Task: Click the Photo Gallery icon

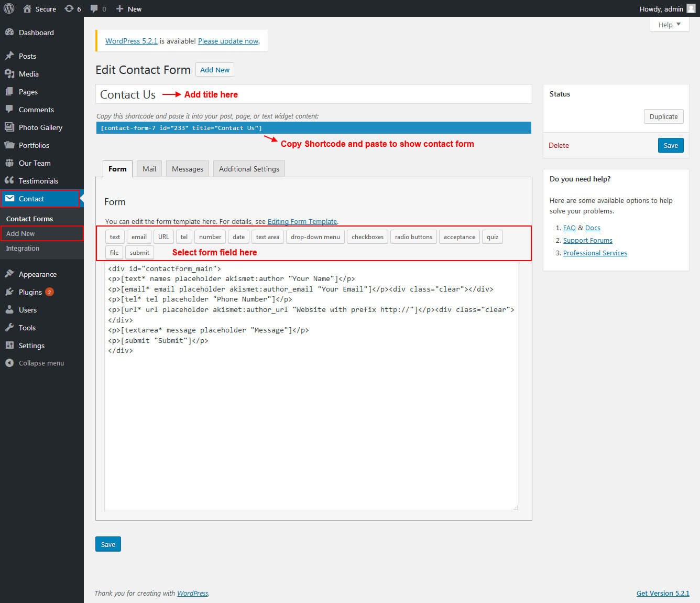Action: tap(9, 127)
